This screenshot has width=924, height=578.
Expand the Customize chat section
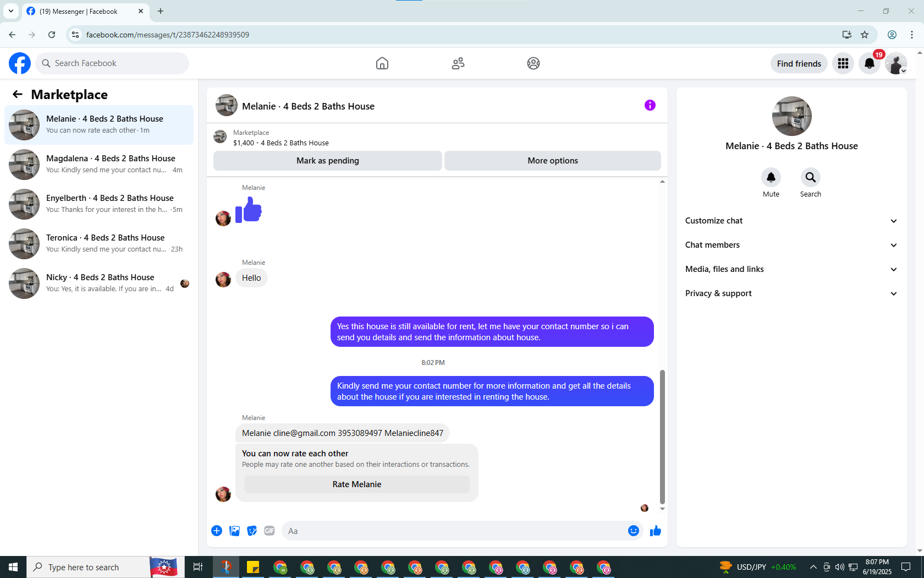point(791,221)
